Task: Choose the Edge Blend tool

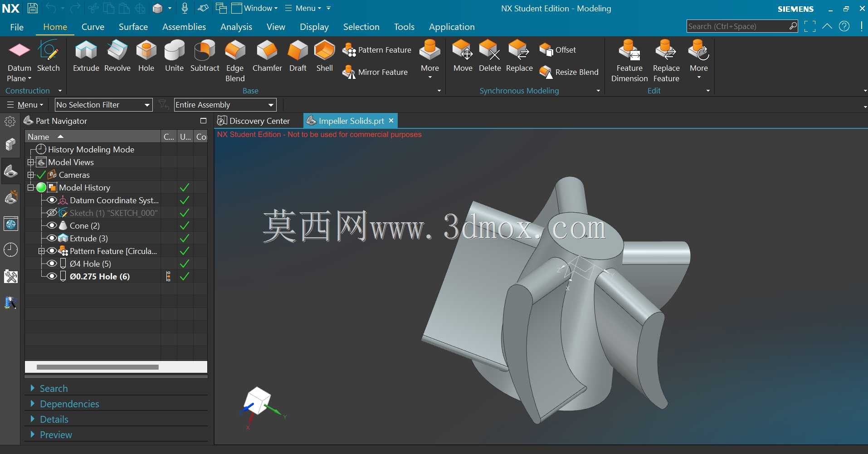Action: (235, 61)
